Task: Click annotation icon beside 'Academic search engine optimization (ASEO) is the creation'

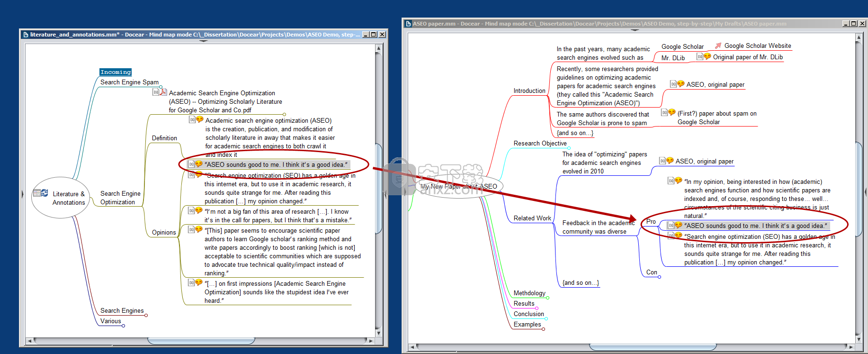Action: coord(199,119)
